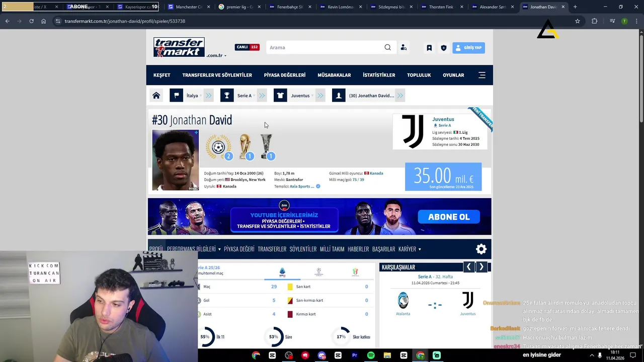Click the large Juventus logo in header
Viewport: 644px width, 362px height.
(413, 132)
